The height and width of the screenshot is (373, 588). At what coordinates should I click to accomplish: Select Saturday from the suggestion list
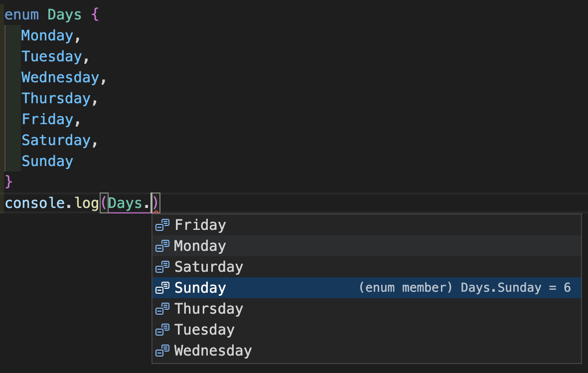[x=208, y=267]
